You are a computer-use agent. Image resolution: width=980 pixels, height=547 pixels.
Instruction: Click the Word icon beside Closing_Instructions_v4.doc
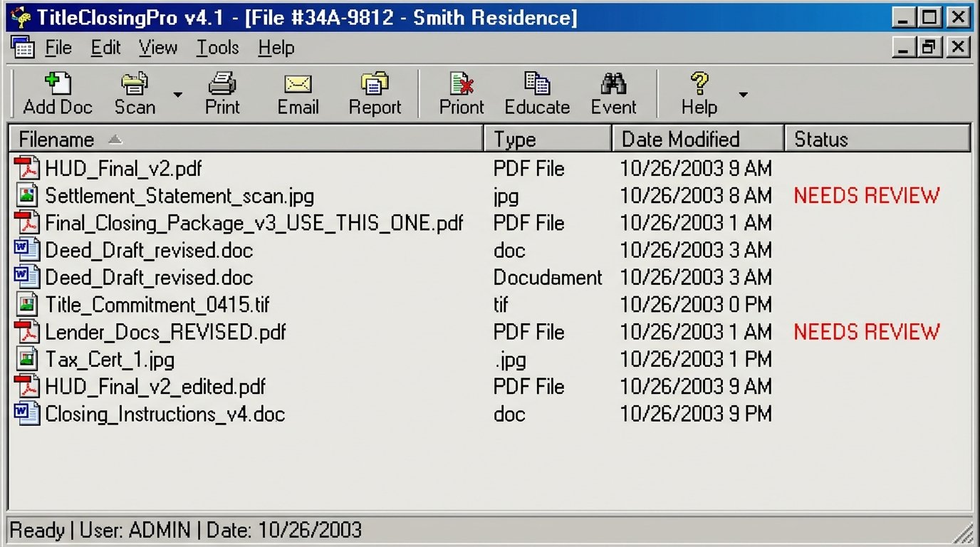click(x=26, y=414)
